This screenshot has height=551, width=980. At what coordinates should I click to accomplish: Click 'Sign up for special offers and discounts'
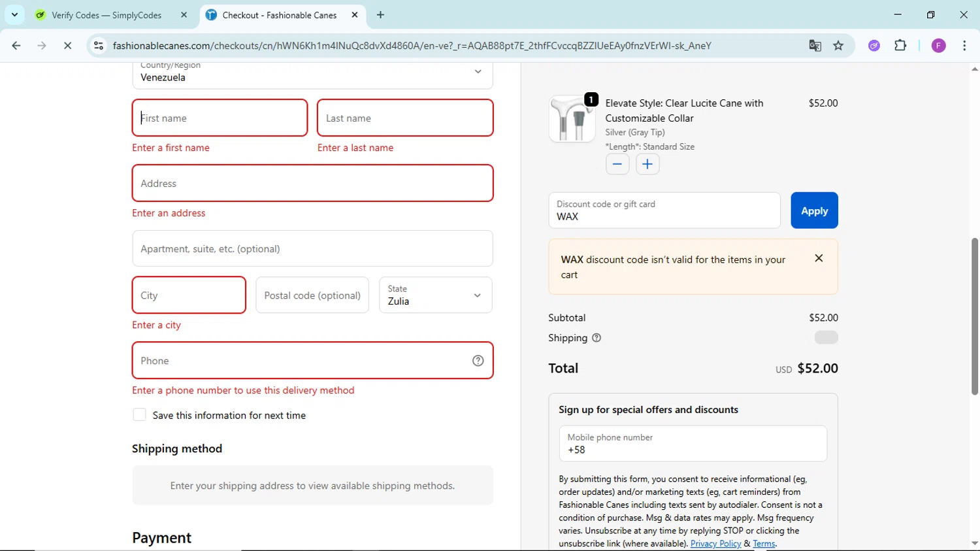tap(648, 410)
